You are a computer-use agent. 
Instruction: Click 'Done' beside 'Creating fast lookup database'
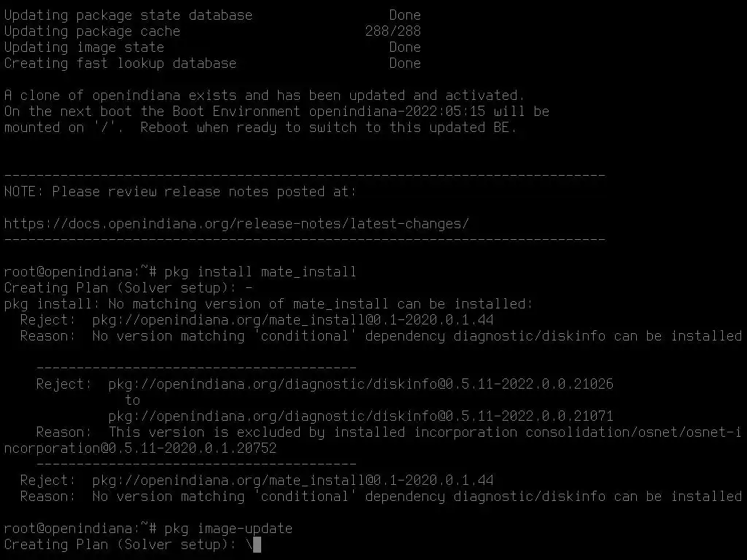pyautogui.click(x=405, y=63)
